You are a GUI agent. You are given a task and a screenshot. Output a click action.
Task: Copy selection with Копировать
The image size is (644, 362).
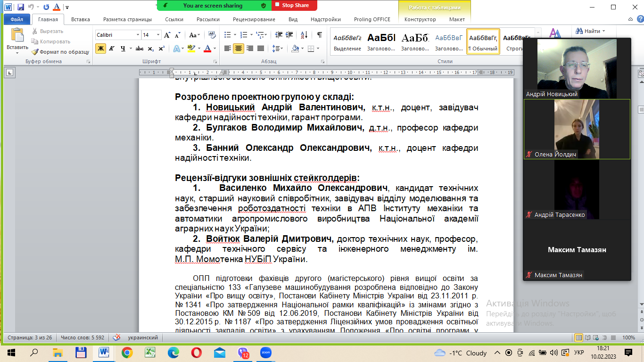[51, 41]
